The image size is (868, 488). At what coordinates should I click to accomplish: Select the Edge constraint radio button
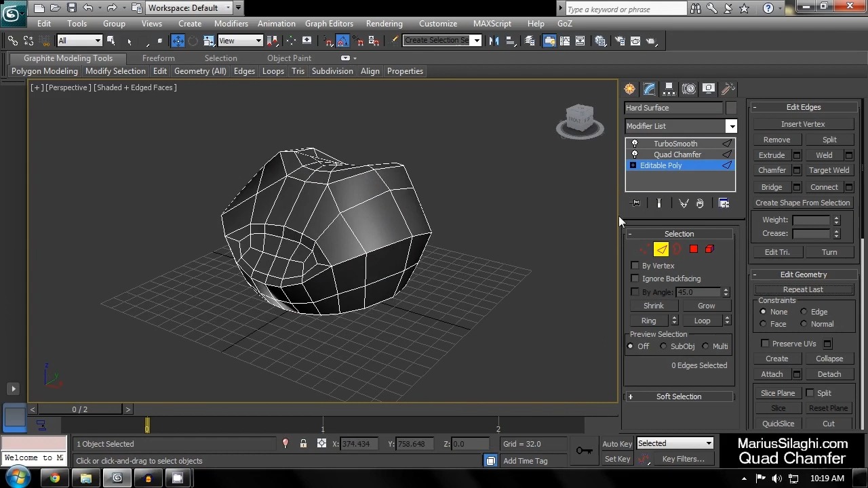(x=804, y=311)
